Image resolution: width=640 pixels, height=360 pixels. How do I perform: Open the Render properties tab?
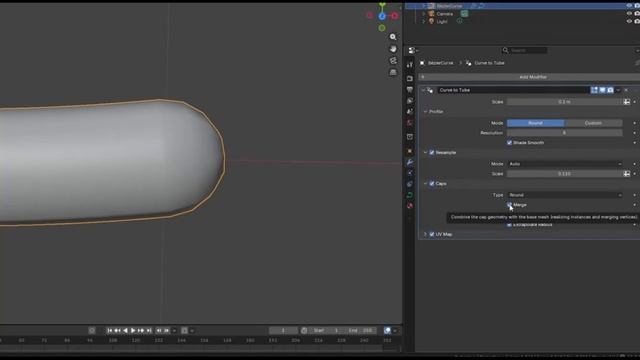tap(409, 78)
